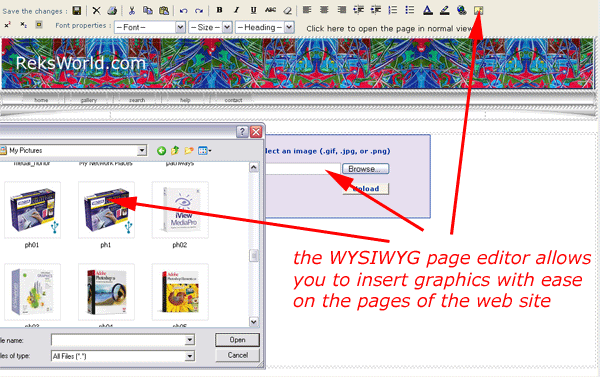Insert a numbered list
The height and width of the screenshot is (377, 600).
pos(393,10)
